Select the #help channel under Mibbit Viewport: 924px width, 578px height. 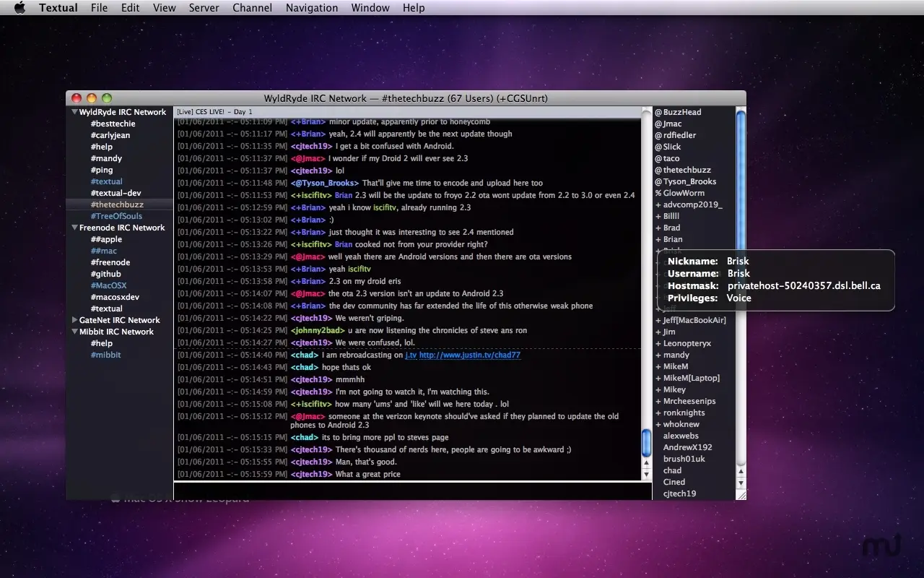(x=102, y=343)
